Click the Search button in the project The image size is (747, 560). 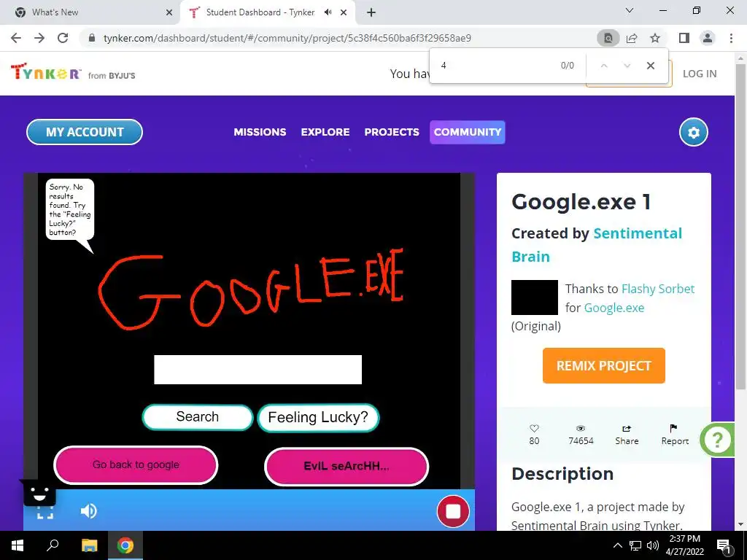pyautogui.click(x=197, y=417)
